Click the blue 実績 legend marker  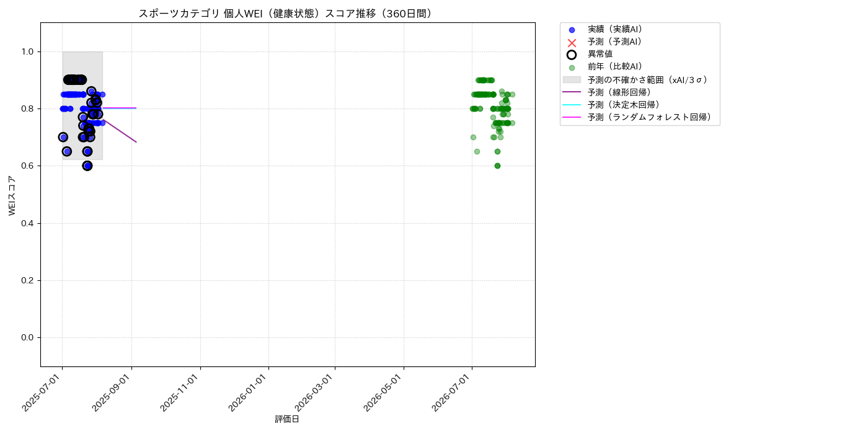(x=572, y=30)
